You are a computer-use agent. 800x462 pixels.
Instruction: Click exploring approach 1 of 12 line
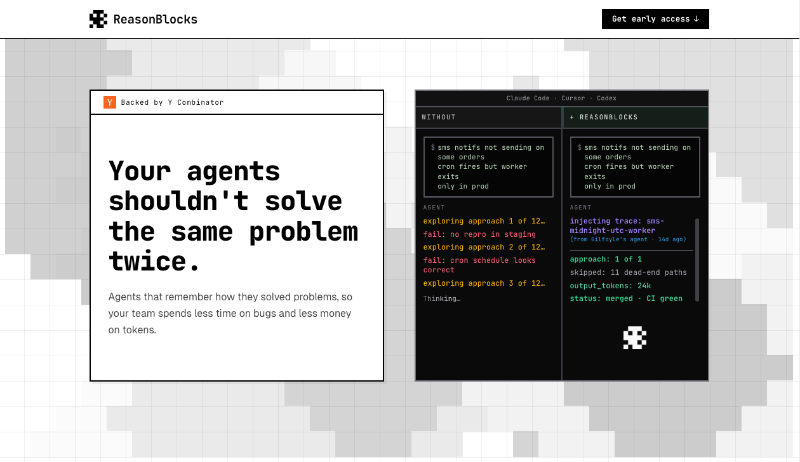tap(484, 221)
